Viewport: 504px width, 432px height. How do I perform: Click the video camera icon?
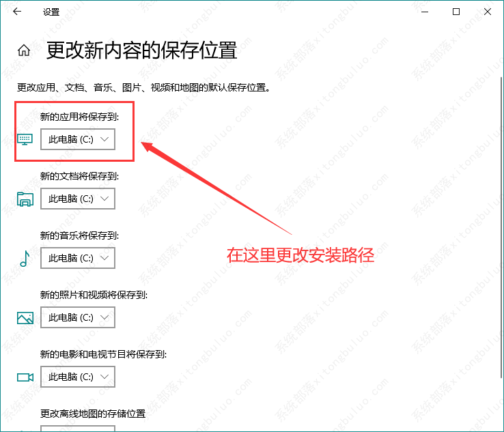(25, 377)
